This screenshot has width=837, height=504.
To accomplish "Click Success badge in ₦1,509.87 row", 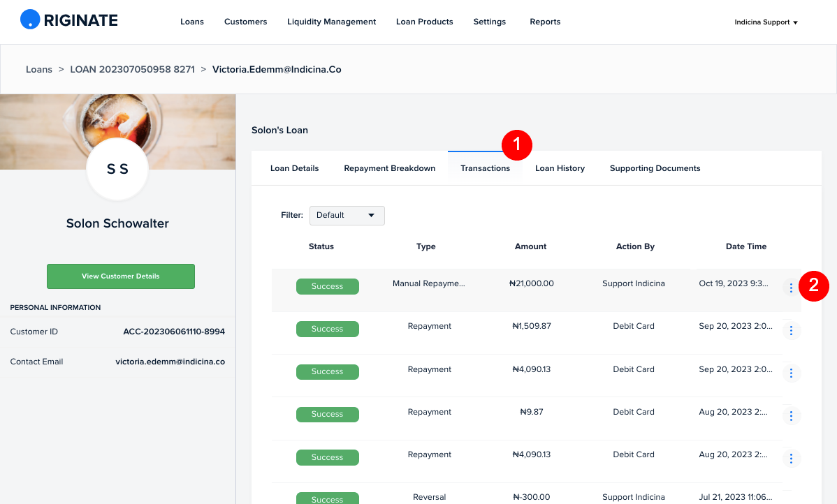I will click(328, 329).
